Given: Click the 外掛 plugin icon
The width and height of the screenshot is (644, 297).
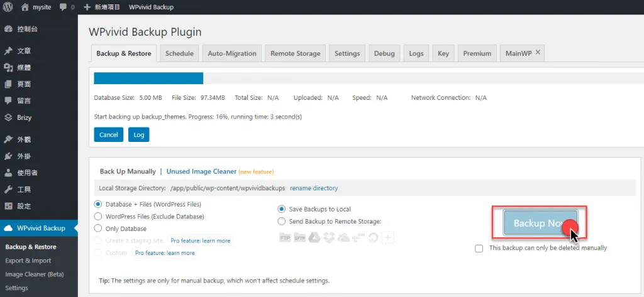Looking at the screenshot, I should click(x=8, y=156).
